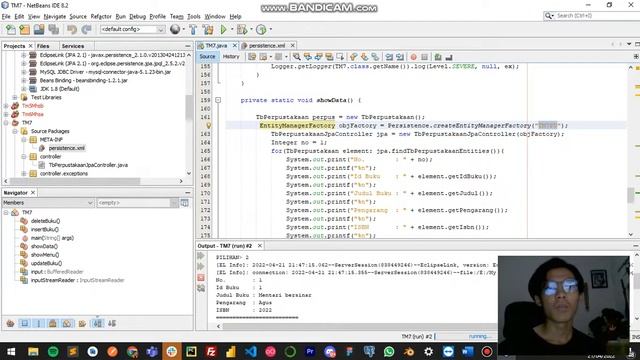Click the red Stop icon in Output panel
Viewport: 640px width, 360px height.
tap(201, 278)
